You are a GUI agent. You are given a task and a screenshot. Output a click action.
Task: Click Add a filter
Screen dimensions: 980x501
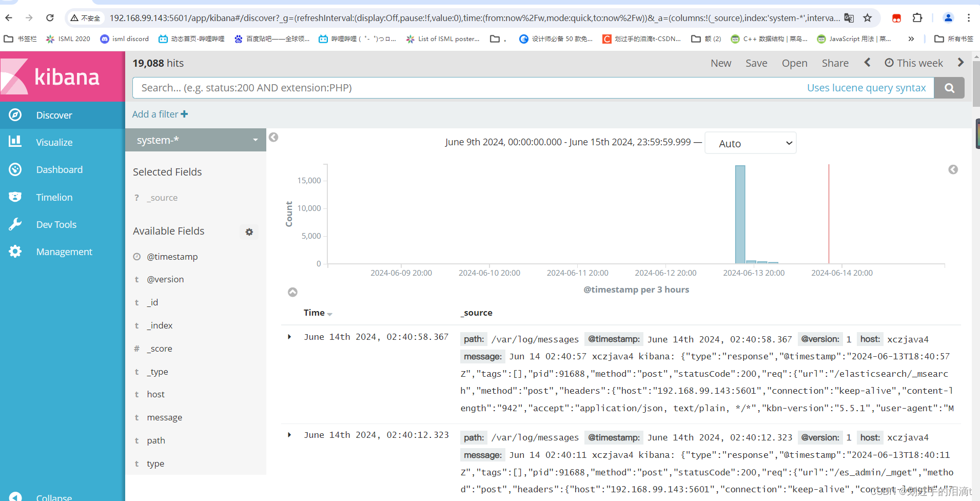click(x=160, y=114)
